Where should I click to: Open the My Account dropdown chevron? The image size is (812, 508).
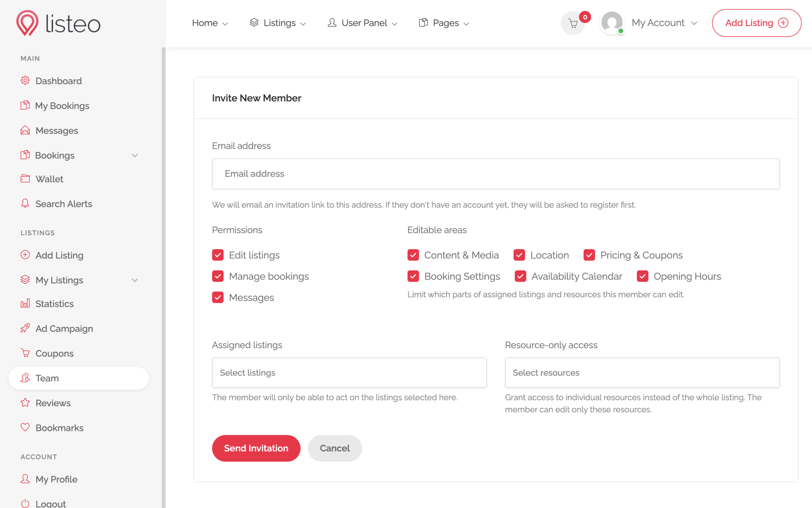pyautogui.click(x=694, y=23)
